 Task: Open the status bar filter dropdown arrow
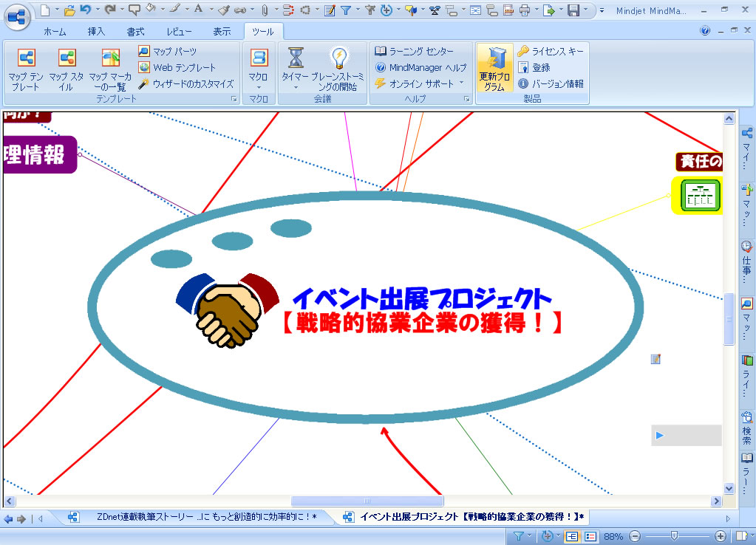[x=529, y=536]
